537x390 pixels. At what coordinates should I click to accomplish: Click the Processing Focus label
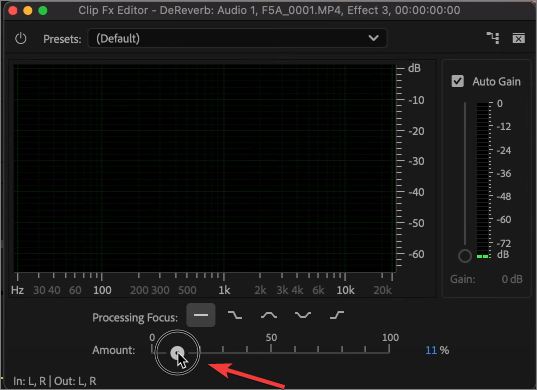tap(135, 317)
